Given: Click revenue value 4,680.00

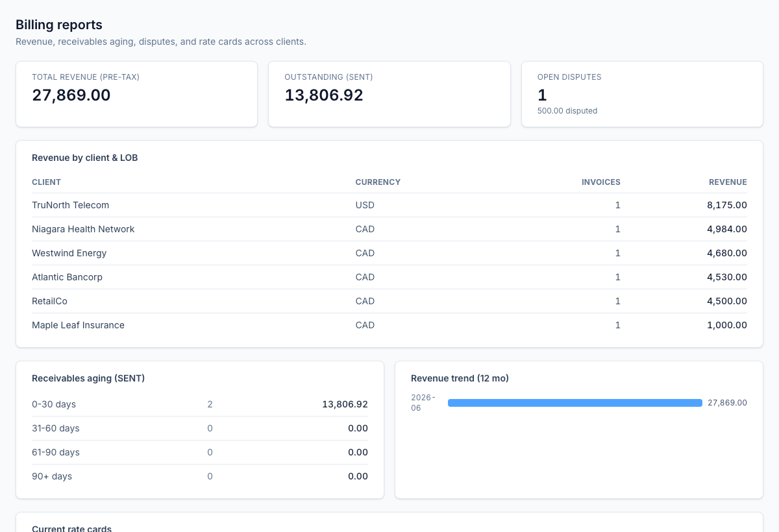Looking at the screenshot, I should pos(727,253).
